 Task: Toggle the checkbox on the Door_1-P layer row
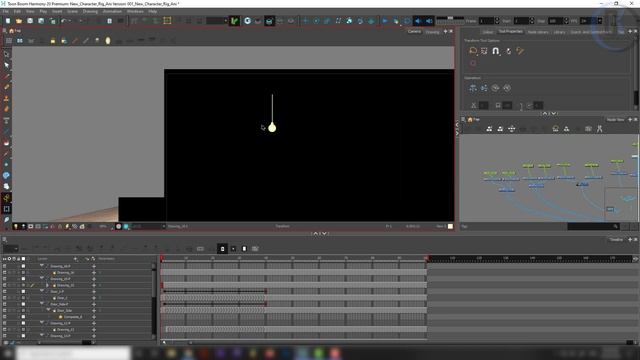23,291
